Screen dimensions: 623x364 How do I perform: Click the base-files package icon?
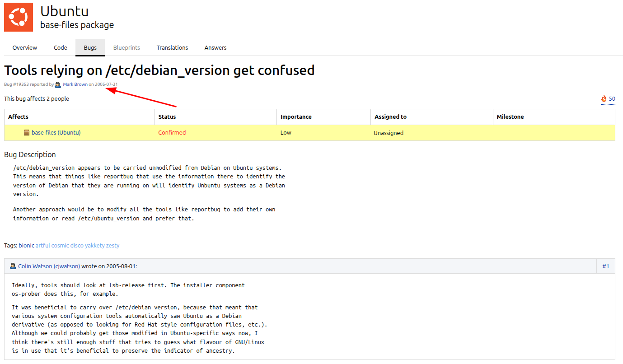[x=27, y=133]
